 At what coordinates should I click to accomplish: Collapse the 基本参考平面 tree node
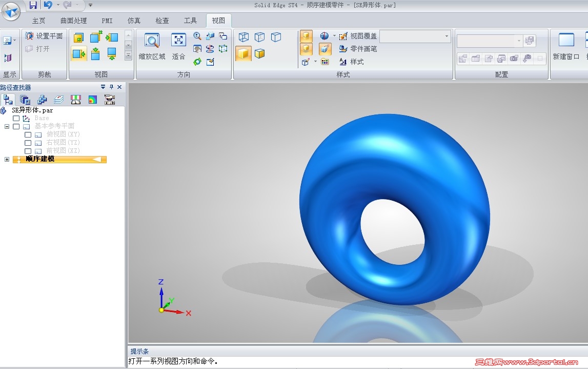(7, 126)
